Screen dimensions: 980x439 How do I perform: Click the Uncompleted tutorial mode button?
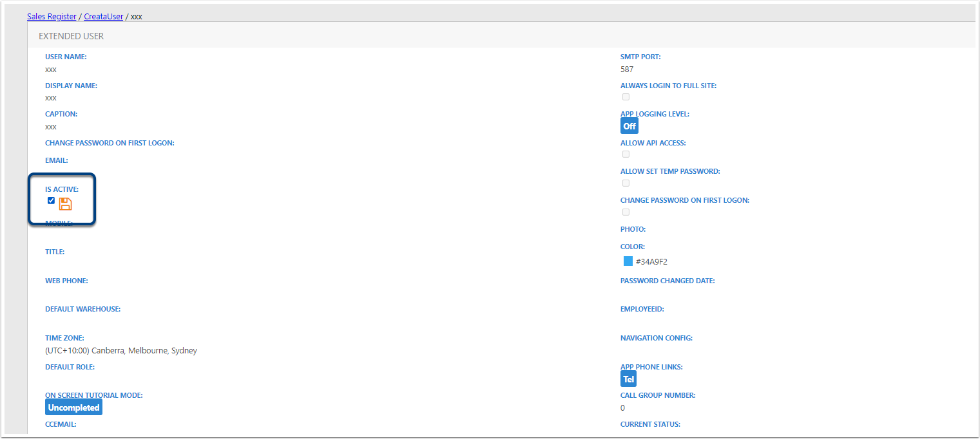(x=73, y=407)
